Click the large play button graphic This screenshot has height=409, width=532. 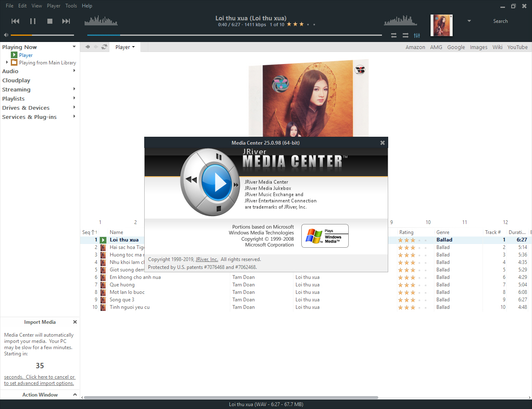point(216,182)
